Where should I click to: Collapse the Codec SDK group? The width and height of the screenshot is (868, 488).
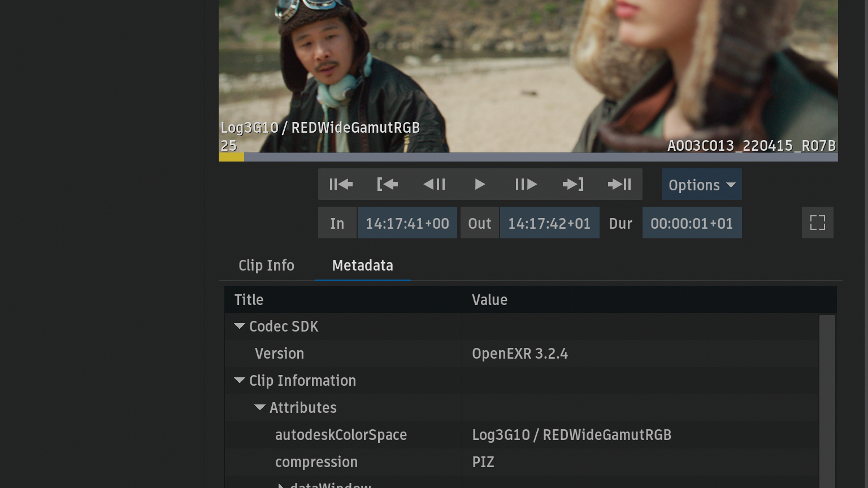(240, 326)
